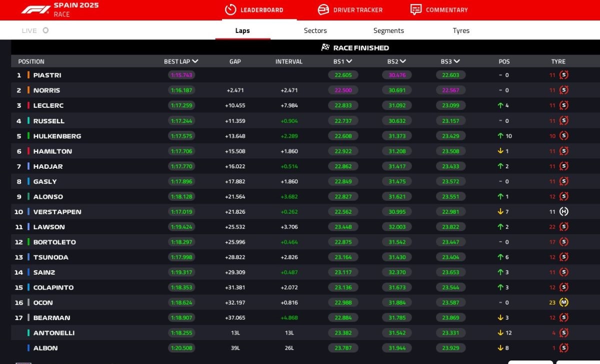Open the Tyres tab
The height and width of the screenshot is (364, 600).
(460, 30)
